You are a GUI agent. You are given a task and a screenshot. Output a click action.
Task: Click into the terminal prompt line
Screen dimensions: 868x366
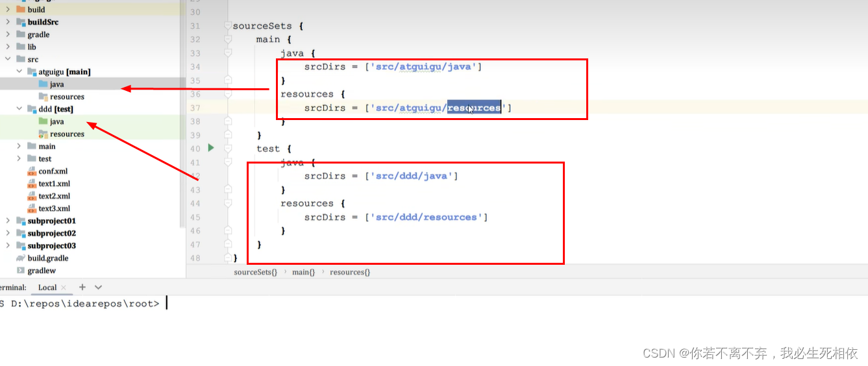(x=434, y=303)
